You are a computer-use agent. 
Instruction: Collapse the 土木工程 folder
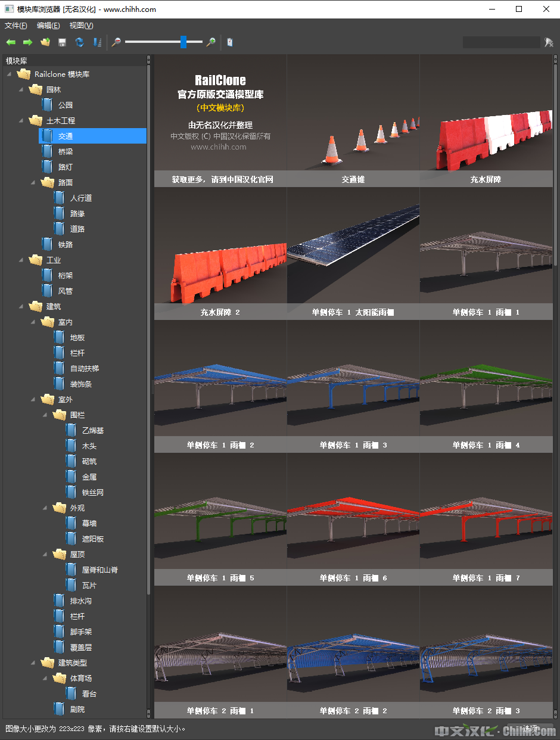(21, 120)
